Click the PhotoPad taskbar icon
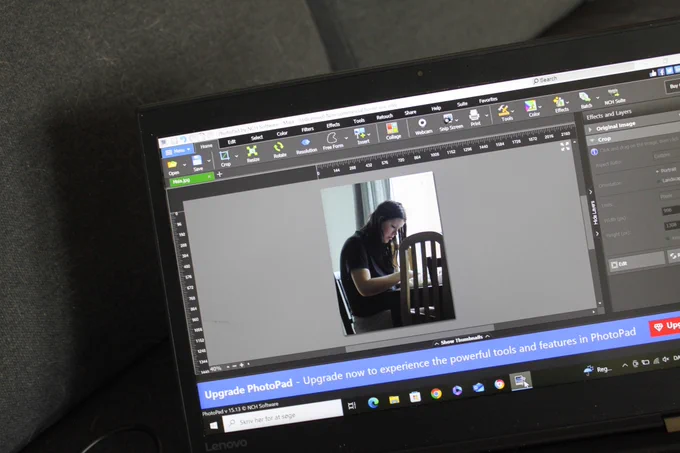Screen dimensions: 680x453 pyautogui.click(x=520, y=381)
